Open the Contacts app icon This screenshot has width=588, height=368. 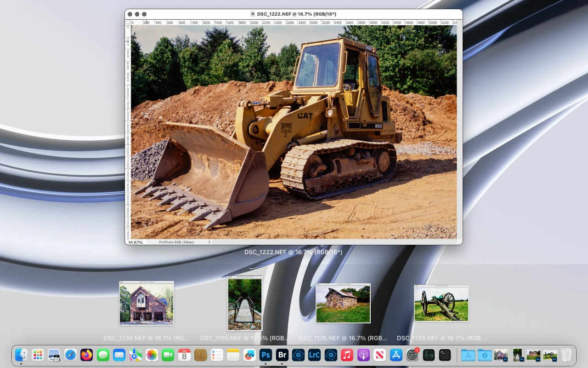201,355
